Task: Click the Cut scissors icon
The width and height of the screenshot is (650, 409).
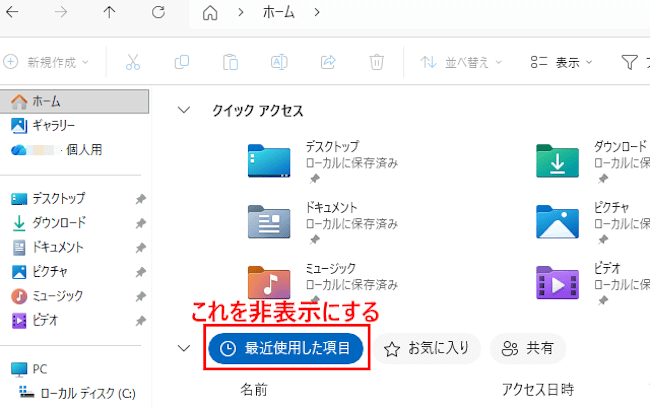Action: 133,62
